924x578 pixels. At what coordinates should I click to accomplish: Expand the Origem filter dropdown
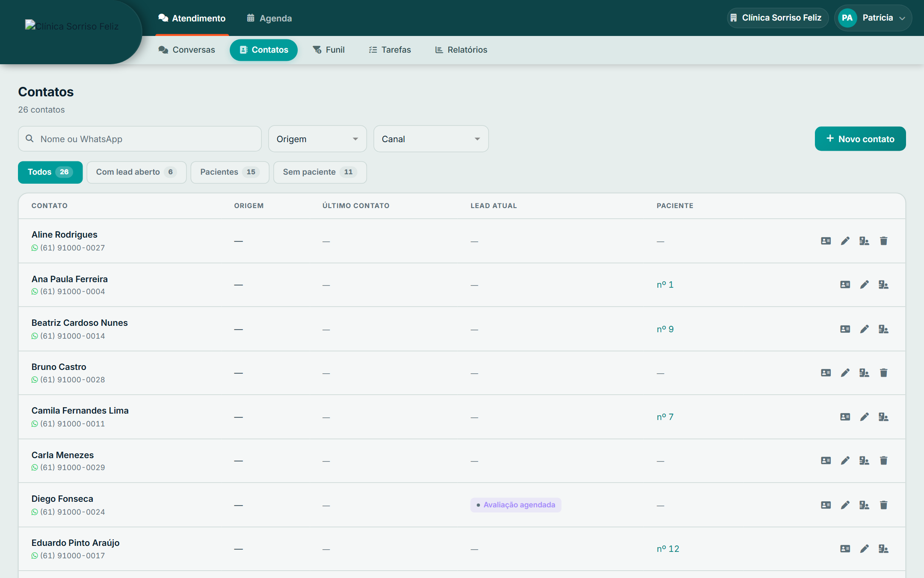click(317, 139)
